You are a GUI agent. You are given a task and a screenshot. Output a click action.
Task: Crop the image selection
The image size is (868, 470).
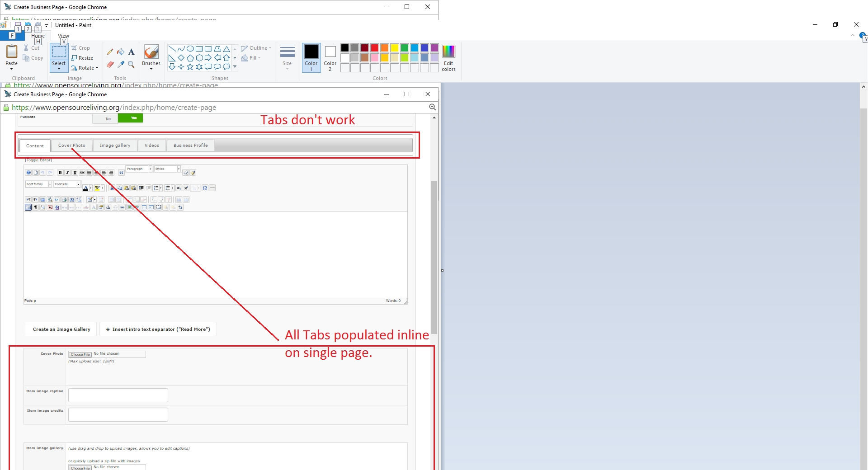click(x=80, y=48)
